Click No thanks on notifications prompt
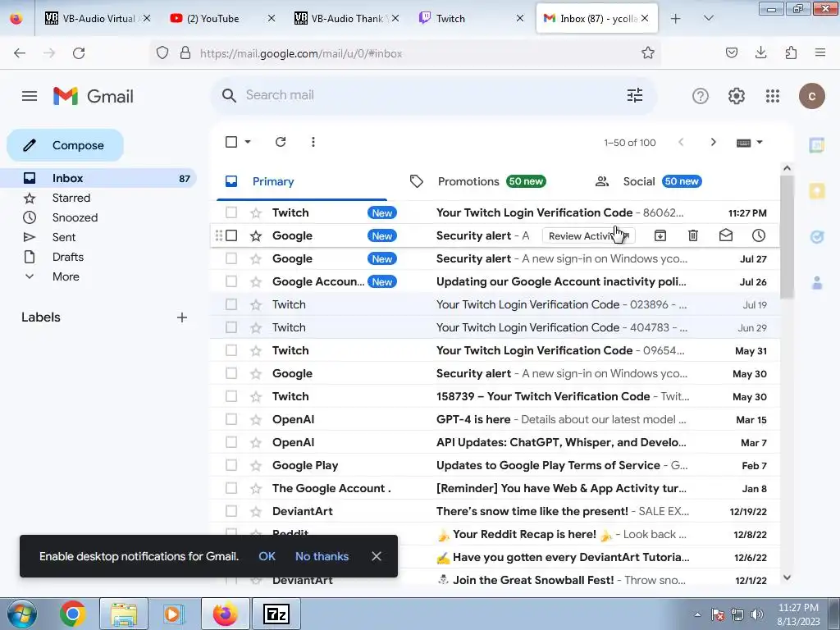840x630 pixels. 322,556
